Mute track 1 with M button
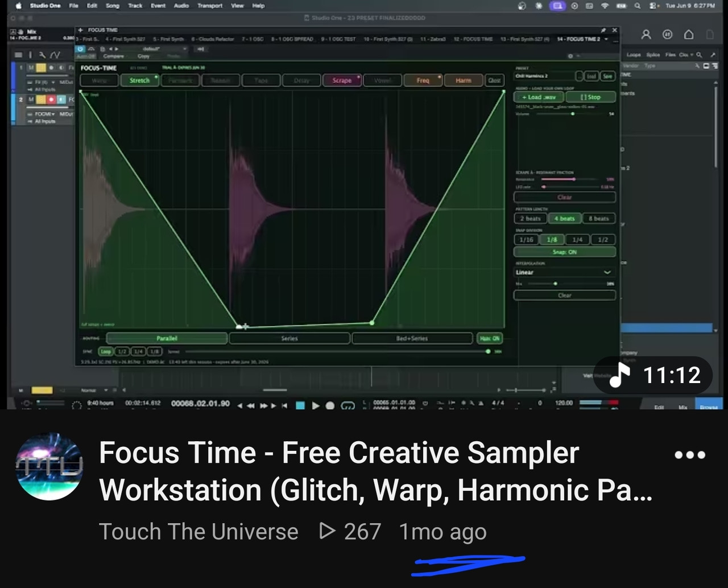Image resolution: width=728 pixels, height=588 pixels. 31,68
